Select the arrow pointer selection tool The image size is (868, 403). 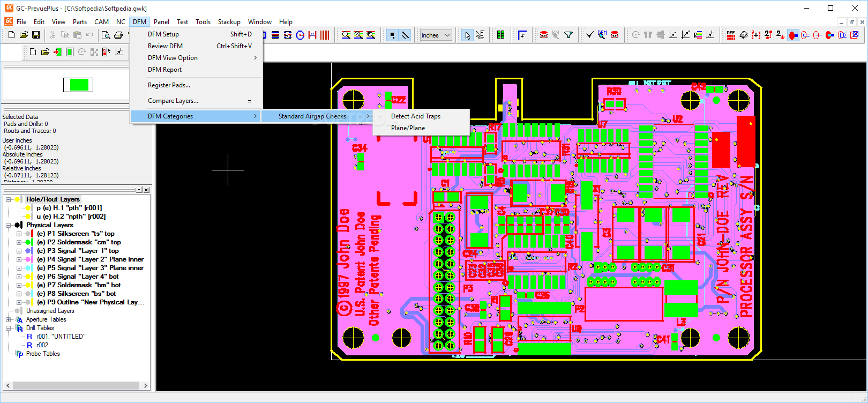click(468, 35)
